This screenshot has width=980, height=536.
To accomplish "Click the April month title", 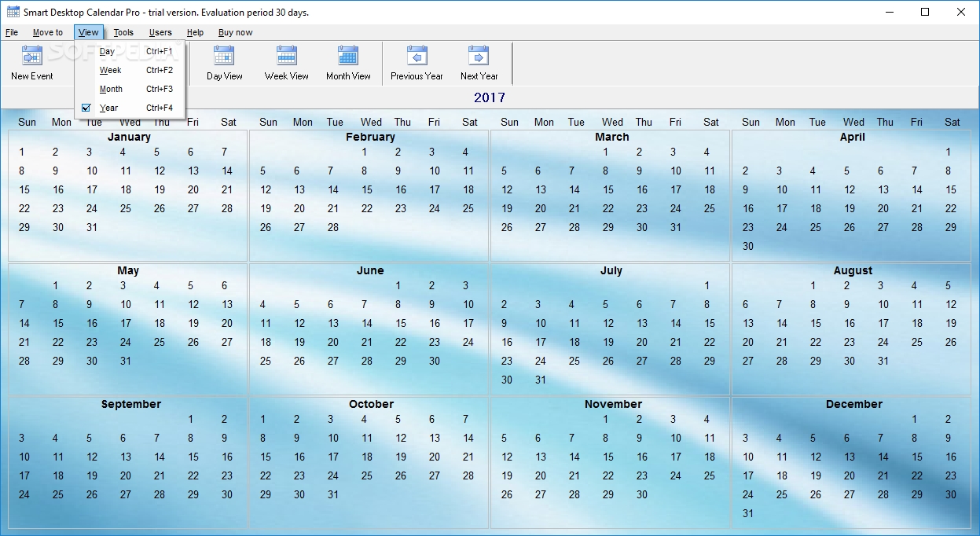I will tap(853, 137).
